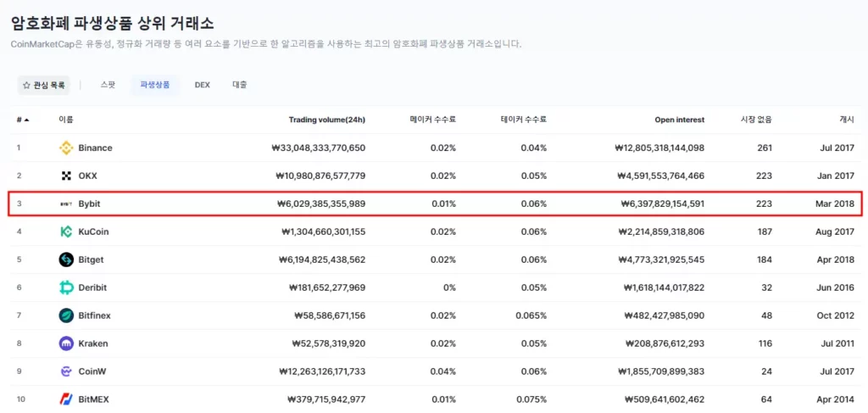
Task: Click Bitfinex taker fee 0.065%
Action: pos(531,315)
